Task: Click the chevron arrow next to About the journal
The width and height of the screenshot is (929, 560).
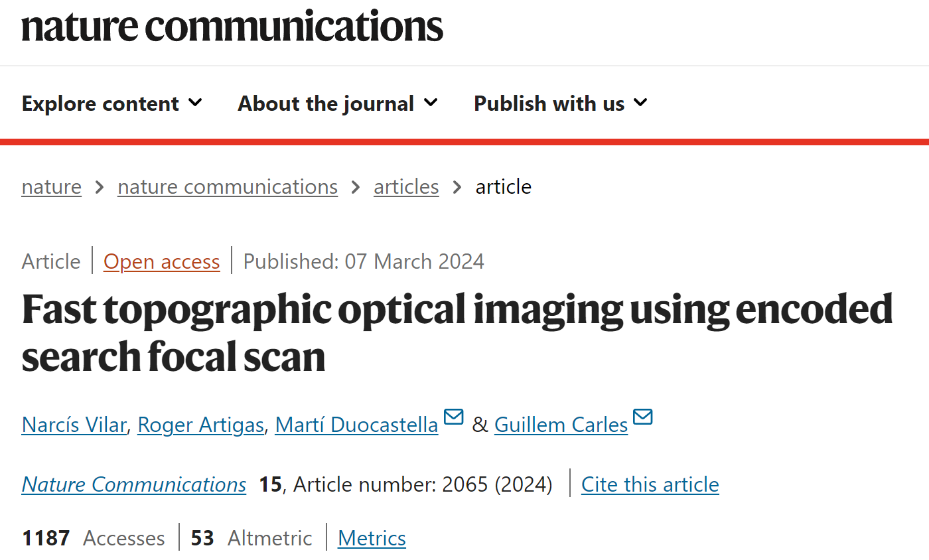Action: (x=431, y=103)
